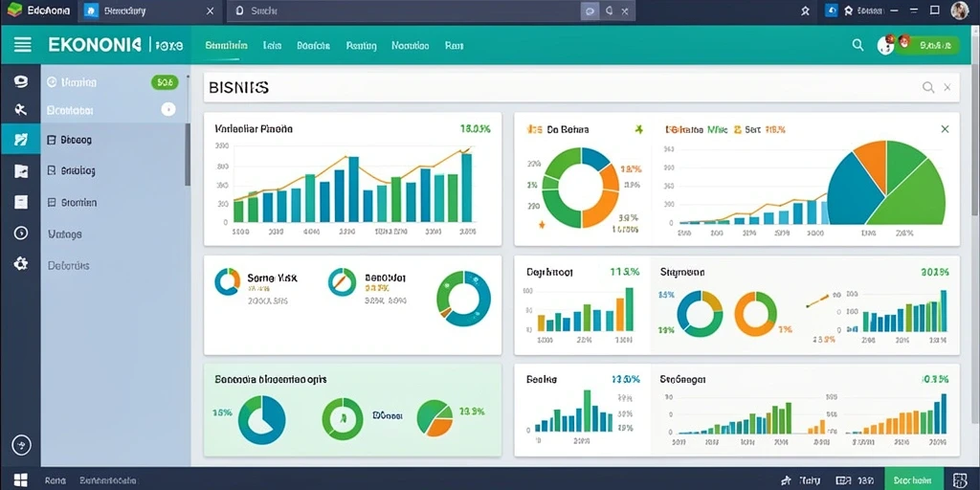The image size is (980, 490).
Task: Switch to the first tab in the teal navigation bar
Action: click(226, 46)
